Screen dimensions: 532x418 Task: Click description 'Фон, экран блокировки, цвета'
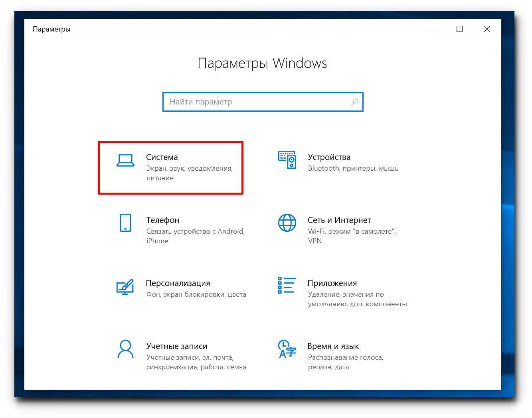[x=196, y=294]
